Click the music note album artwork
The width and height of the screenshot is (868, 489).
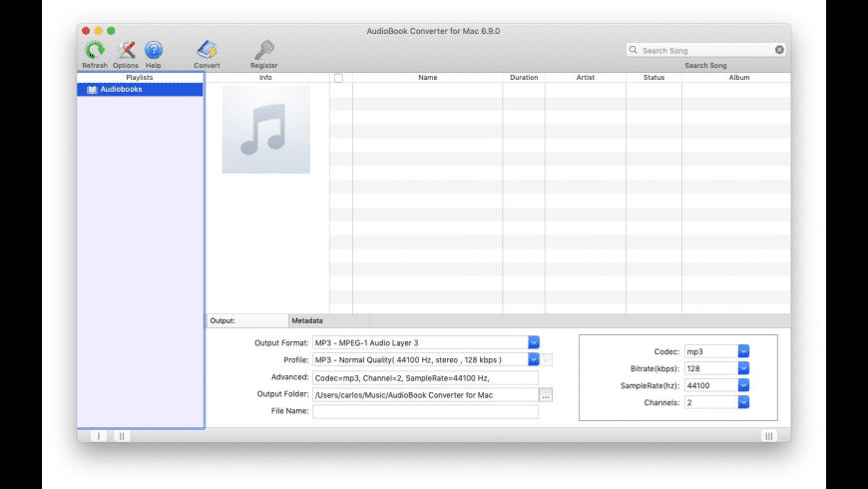tap(265, 129)
